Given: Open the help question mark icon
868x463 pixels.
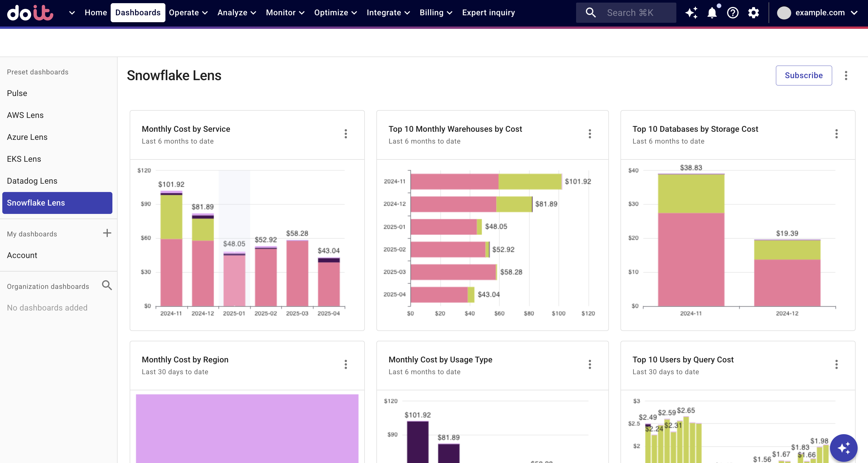Looking at the screenshot, I should (733, 13).
